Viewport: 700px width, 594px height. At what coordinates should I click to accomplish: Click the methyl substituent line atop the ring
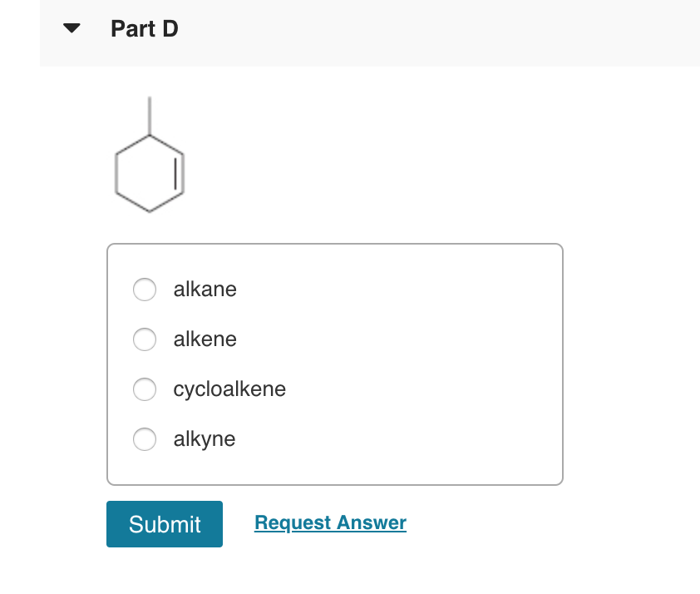point(150,116)
